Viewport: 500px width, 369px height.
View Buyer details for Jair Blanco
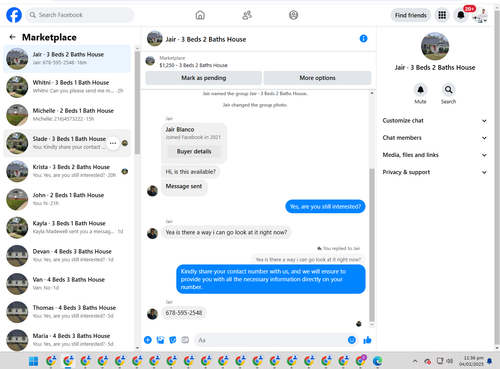pos(194,151)
